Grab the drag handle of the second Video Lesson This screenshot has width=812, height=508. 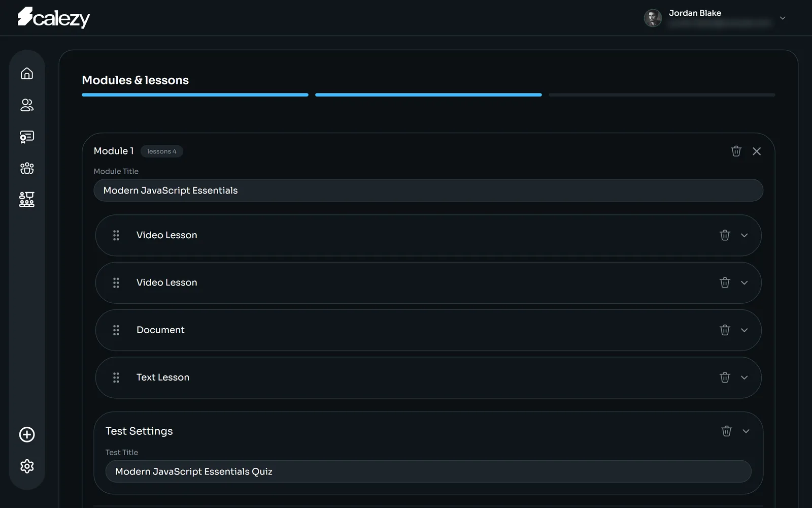[116, 282]
